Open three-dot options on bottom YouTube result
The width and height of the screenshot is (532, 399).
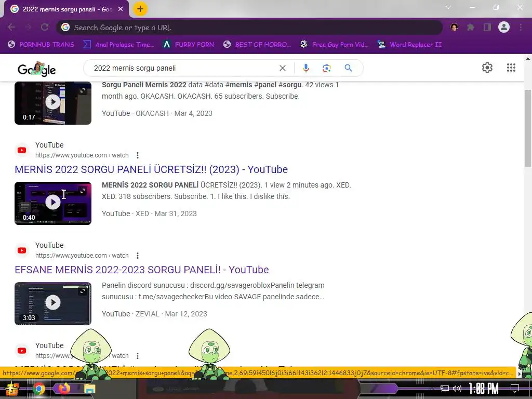coord(137,356)
